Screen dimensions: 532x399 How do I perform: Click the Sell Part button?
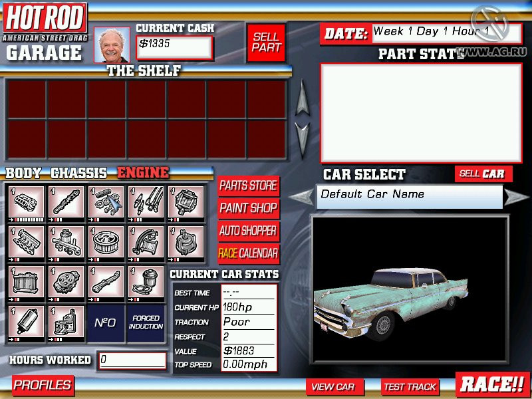tap(266, 43)
